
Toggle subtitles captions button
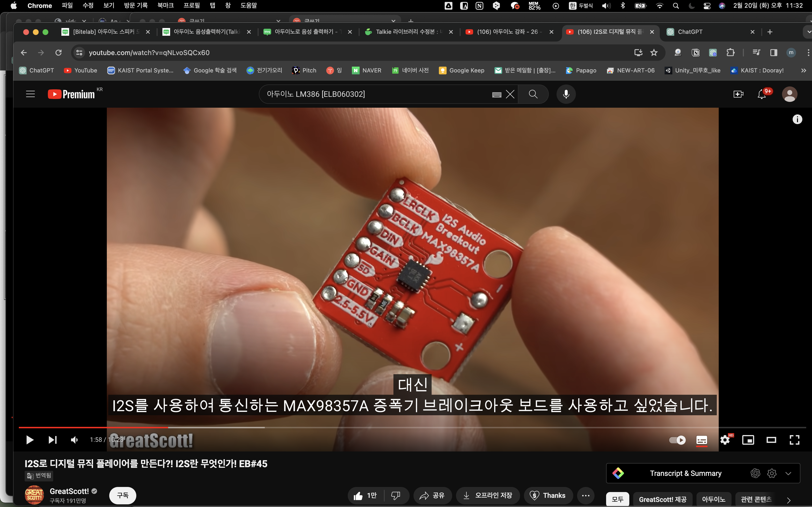(702, 440)
